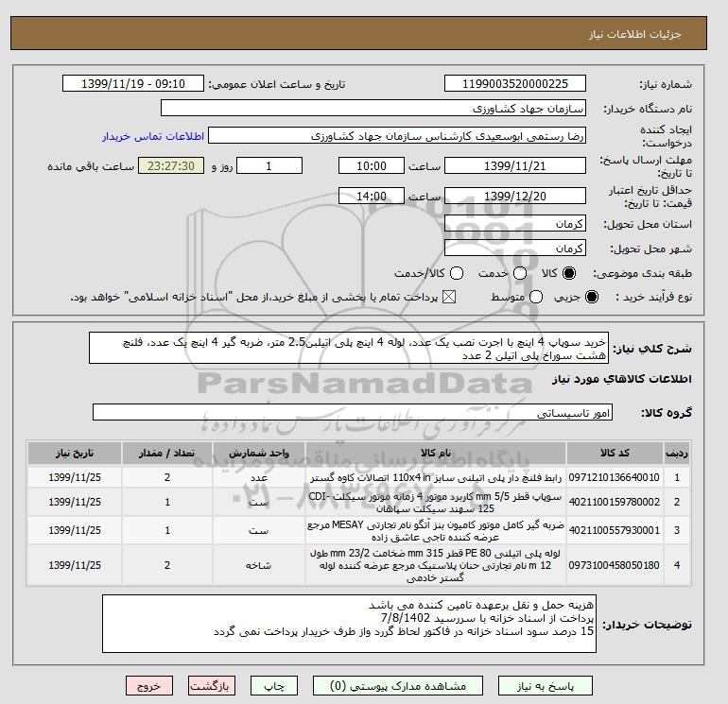Click the کد کالا column header

[615, 454]
